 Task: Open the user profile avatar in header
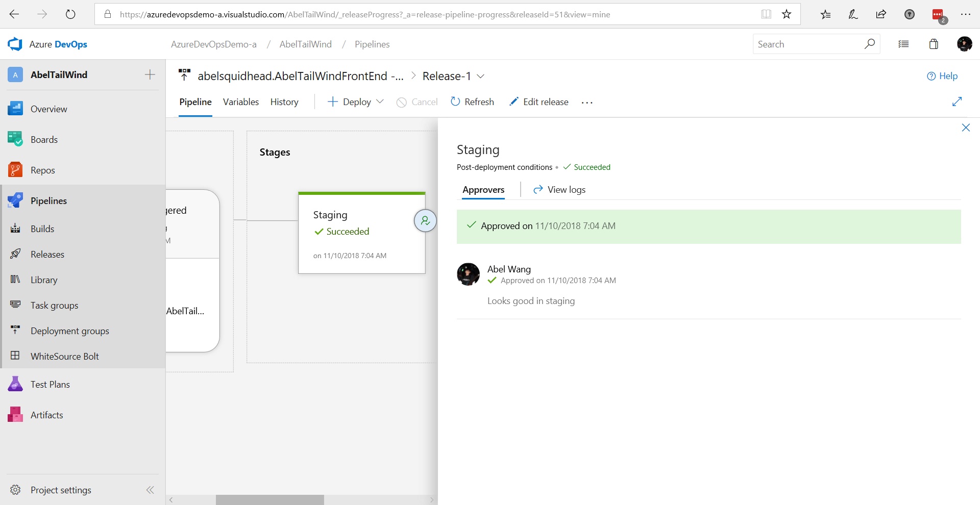tap(964, 44)
